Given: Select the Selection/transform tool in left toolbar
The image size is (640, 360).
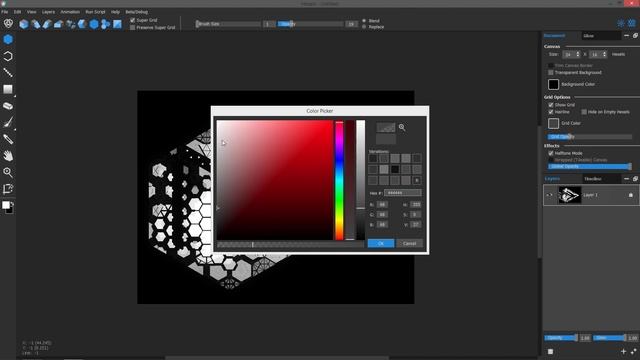Looking at the screenshot, I should pos(8,189).
